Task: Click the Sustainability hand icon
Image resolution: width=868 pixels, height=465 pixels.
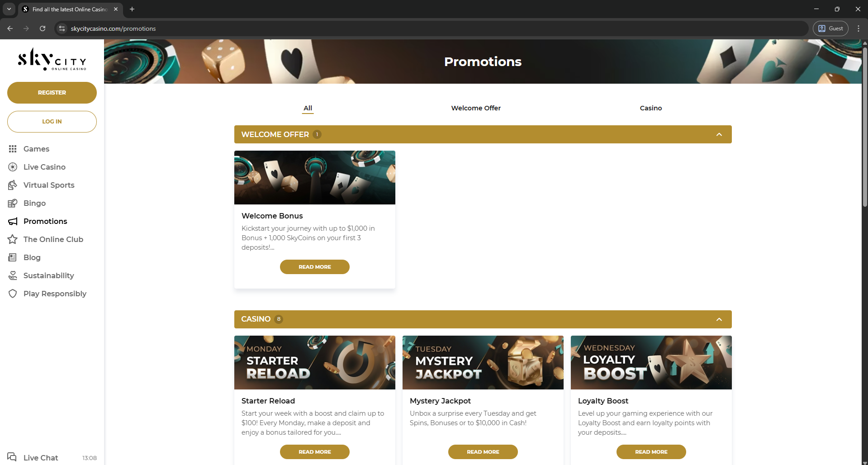Action: pos(13,275)
